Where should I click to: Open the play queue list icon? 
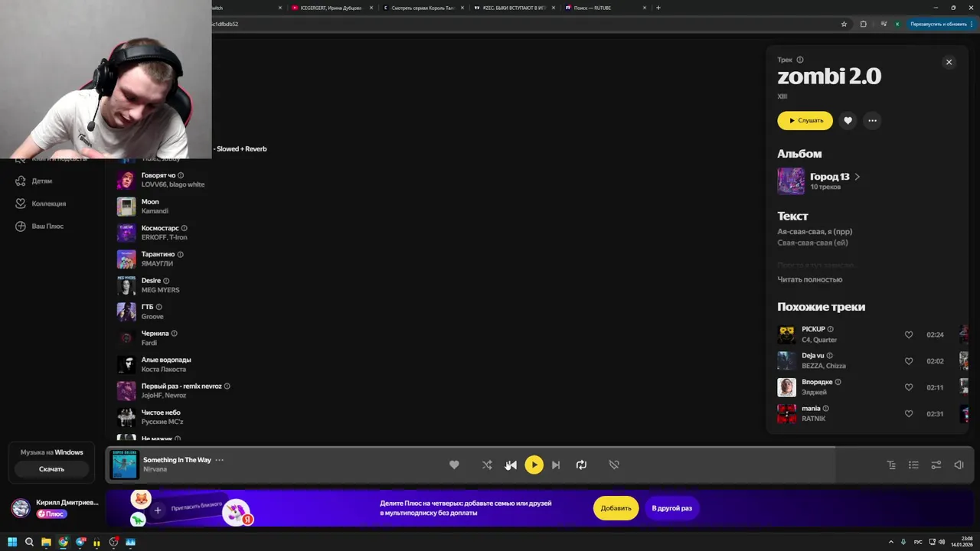coord(913,465)
